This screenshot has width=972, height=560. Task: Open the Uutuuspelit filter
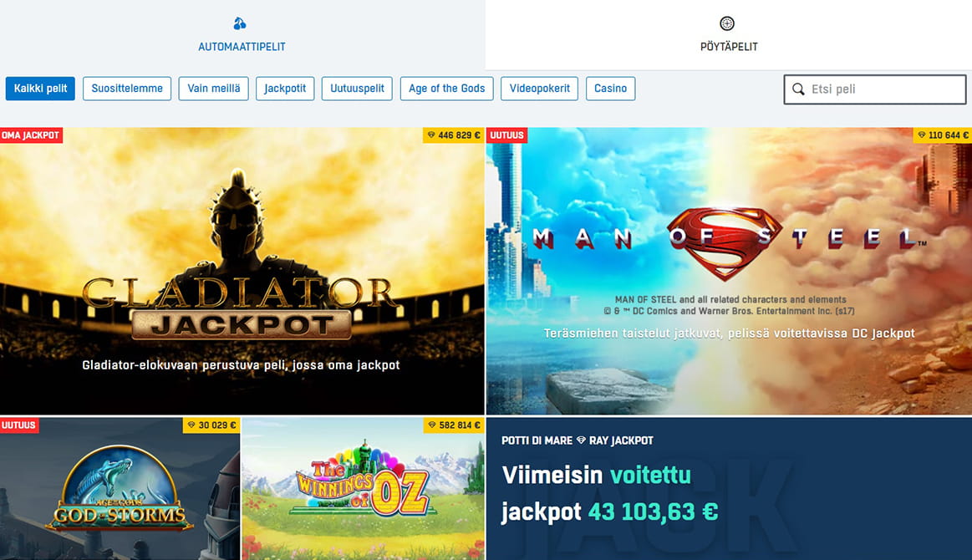[357, 89]
